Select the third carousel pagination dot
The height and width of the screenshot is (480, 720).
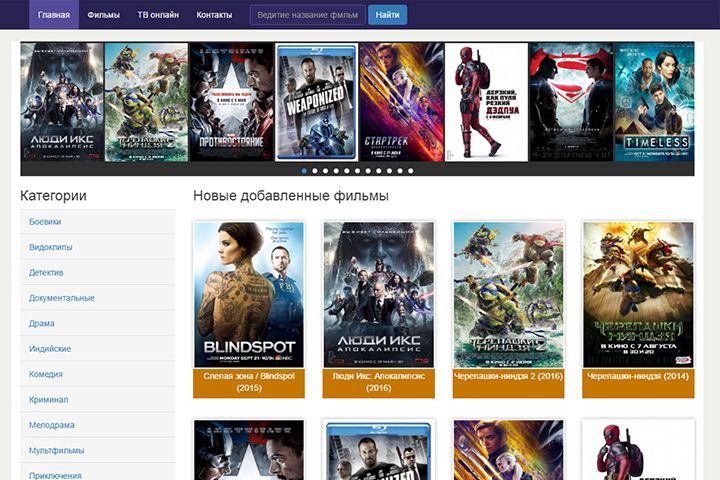click(325, 171)
